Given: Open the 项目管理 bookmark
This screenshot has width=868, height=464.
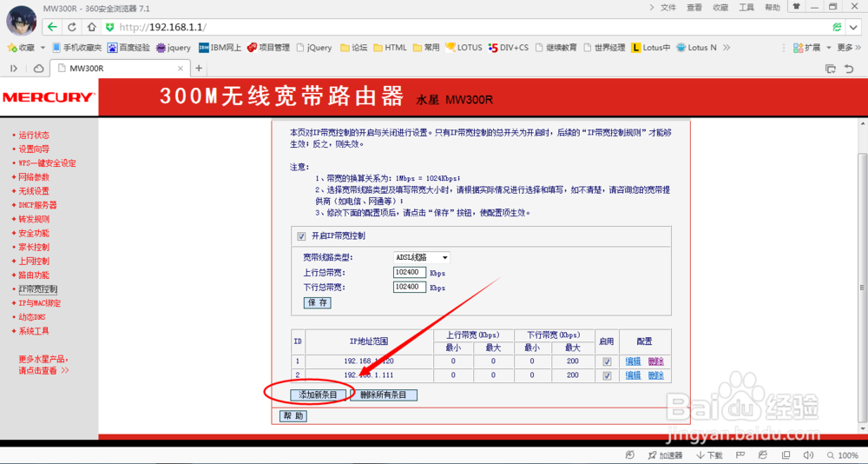Looking at the screenshot, I should 268,48.
